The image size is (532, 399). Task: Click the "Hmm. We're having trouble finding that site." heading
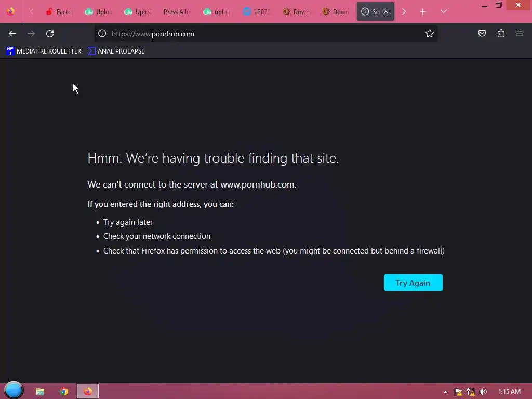click(213, 158)
